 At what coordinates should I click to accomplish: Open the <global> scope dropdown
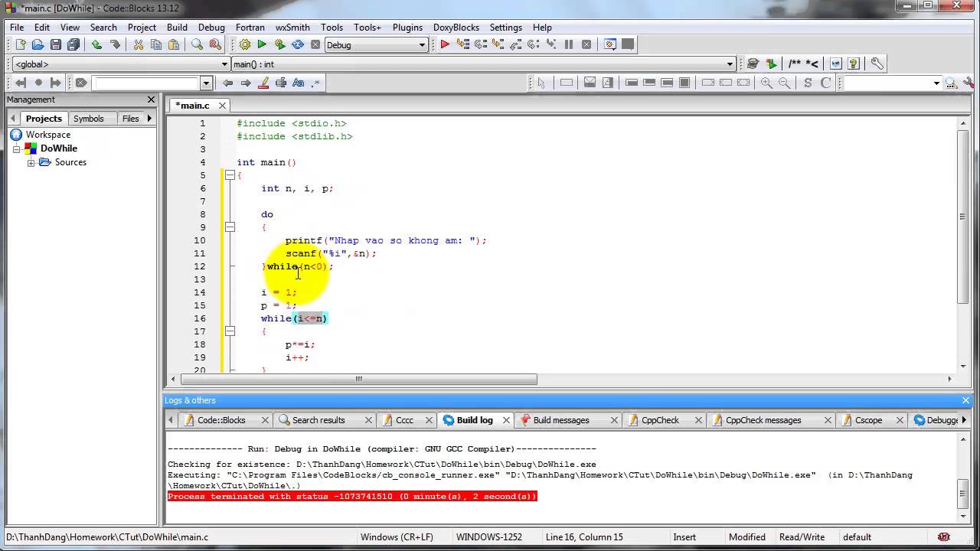(x=224, y=64)
